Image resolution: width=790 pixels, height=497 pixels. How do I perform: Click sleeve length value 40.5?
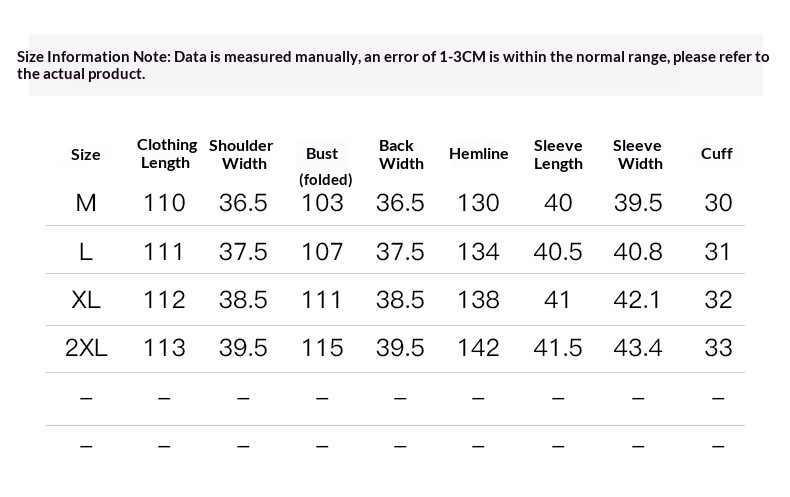558,251
